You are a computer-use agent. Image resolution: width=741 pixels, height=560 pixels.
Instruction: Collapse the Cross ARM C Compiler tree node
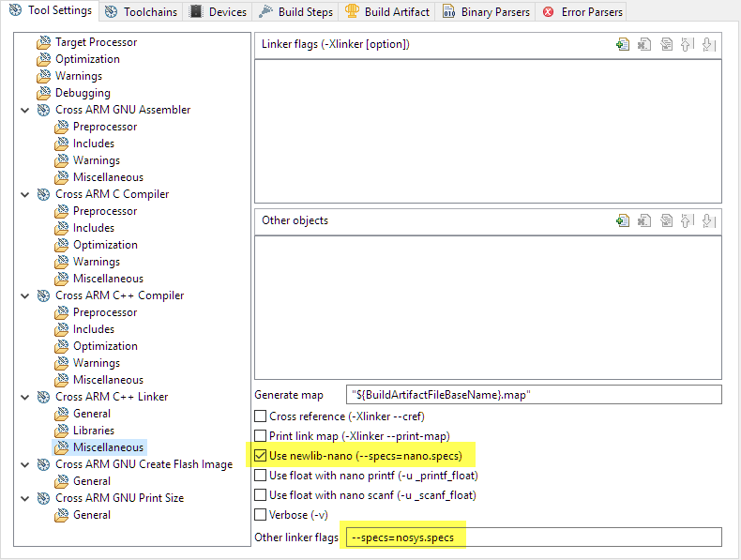[x=24, y=194]
